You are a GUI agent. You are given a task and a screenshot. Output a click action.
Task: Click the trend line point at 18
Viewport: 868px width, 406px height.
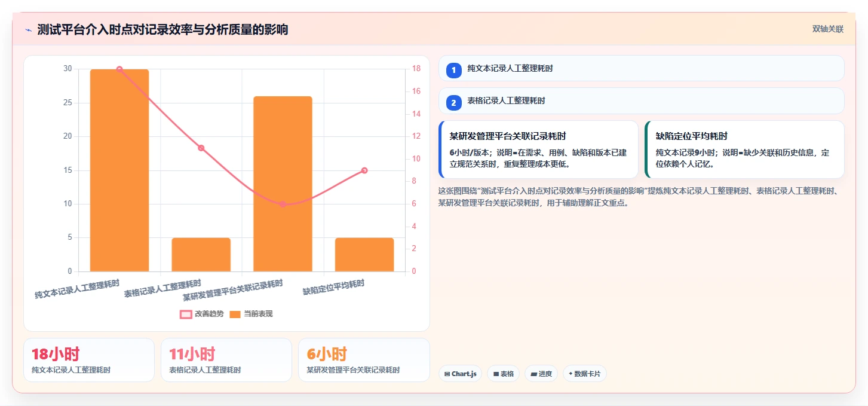119,69
